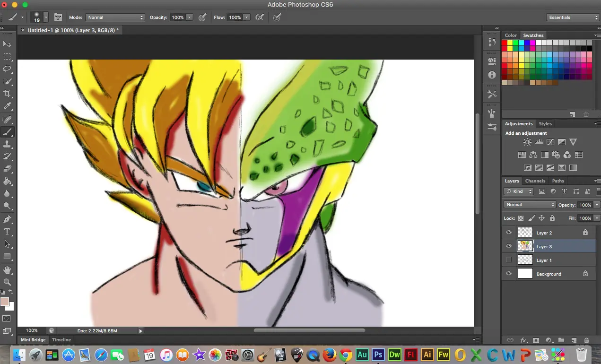Open the layer Fill arrow
Screen dimensions: 601x364
click(x=597, y=218)
